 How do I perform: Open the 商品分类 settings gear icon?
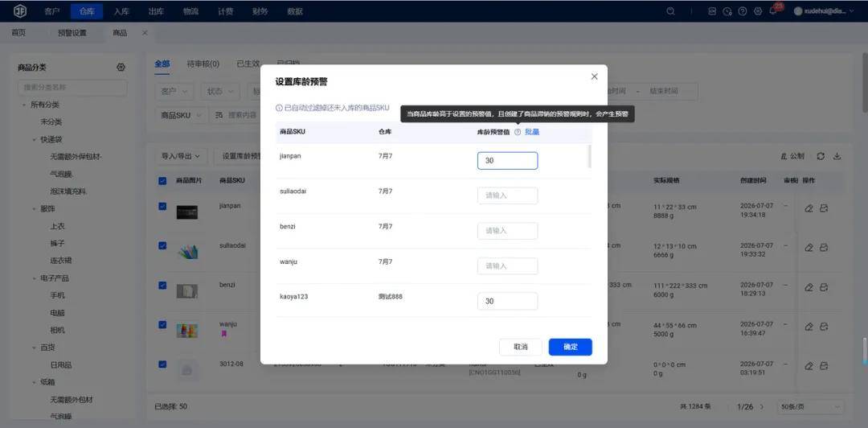(x=121, y=67)
